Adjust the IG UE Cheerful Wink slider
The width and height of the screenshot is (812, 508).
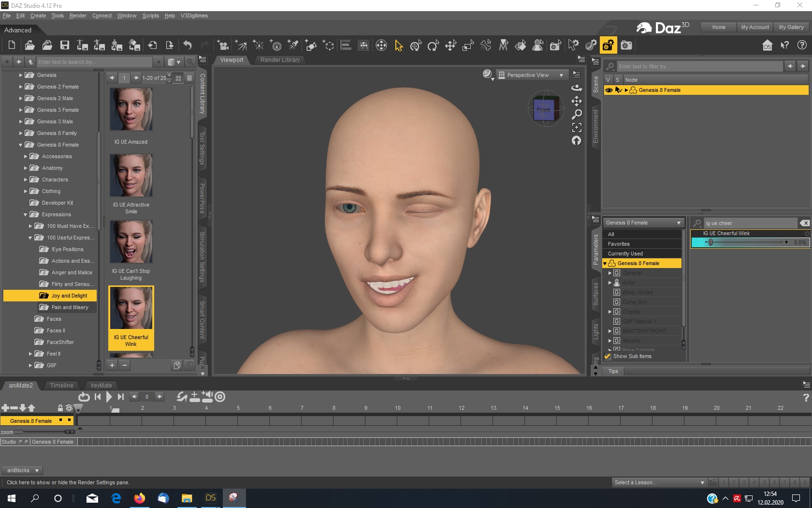tap(710, 242)
